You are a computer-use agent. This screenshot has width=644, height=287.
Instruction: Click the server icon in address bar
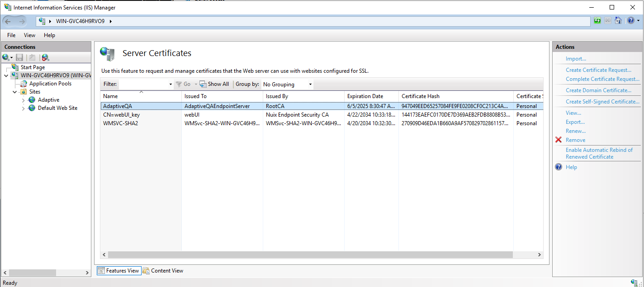click(x=43, y=21)
